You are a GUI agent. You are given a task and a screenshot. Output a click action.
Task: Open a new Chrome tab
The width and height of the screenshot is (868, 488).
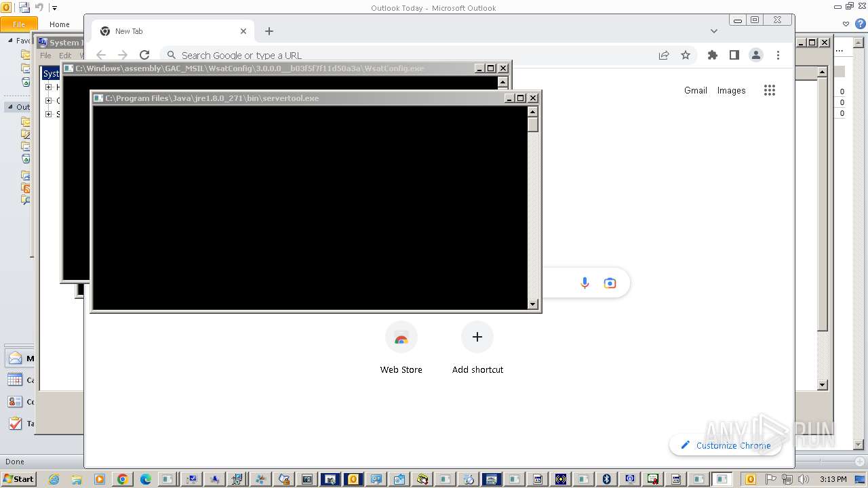pyautogui.click(x=269, y=31)
